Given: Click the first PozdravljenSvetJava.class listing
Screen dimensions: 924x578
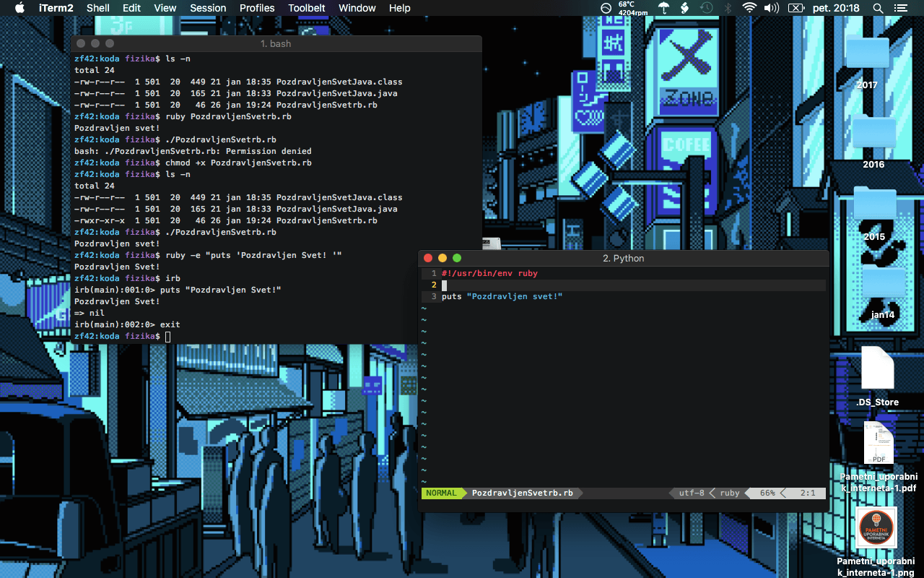Looking at the screenshot, I should click(339, 82).
